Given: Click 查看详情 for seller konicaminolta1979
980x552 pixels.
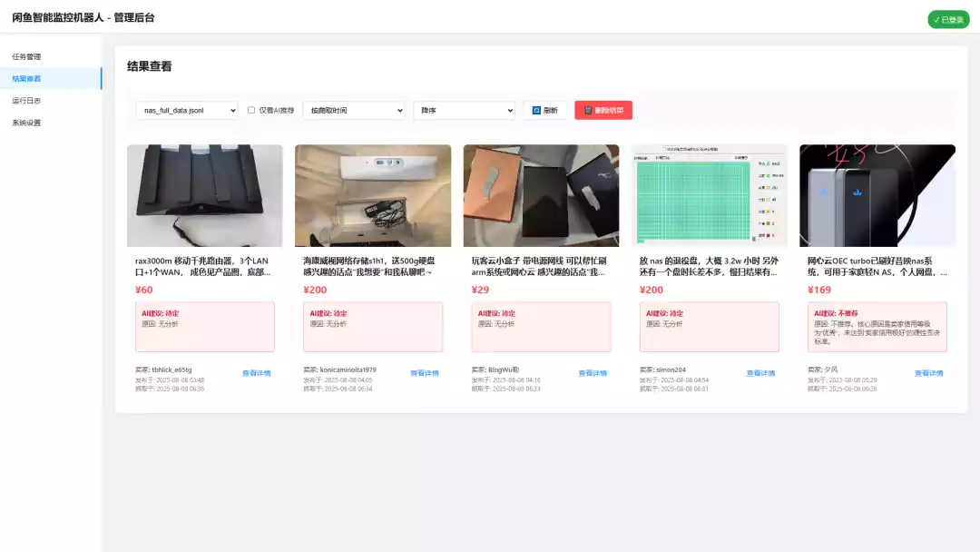Looking at the screenshot, I should point(424,373).
